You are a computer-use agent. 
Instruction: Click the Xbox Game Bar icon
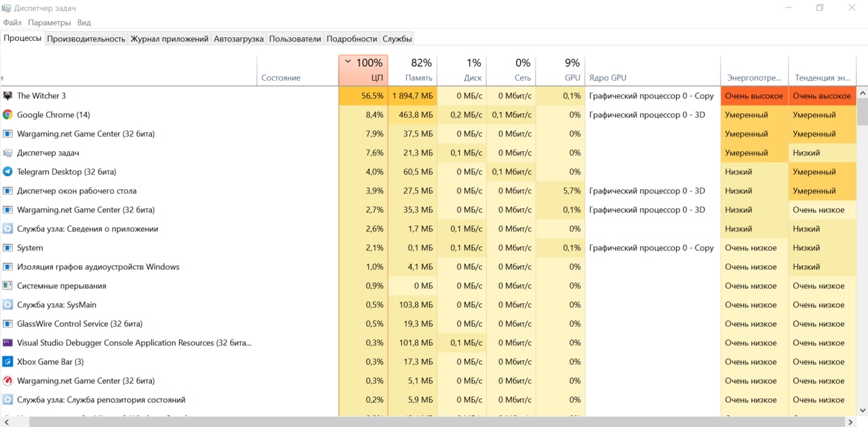pos(7,362)
